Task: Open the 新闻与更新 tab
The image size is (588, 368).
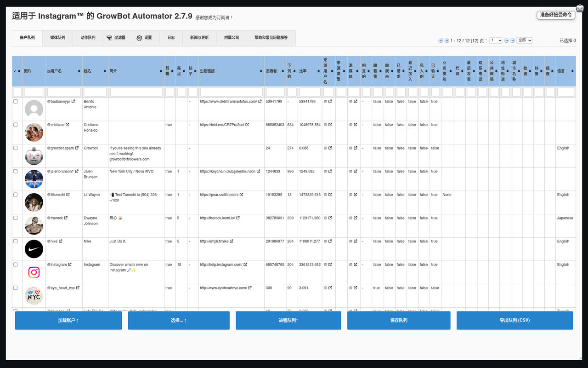Action: coord(199,38)
